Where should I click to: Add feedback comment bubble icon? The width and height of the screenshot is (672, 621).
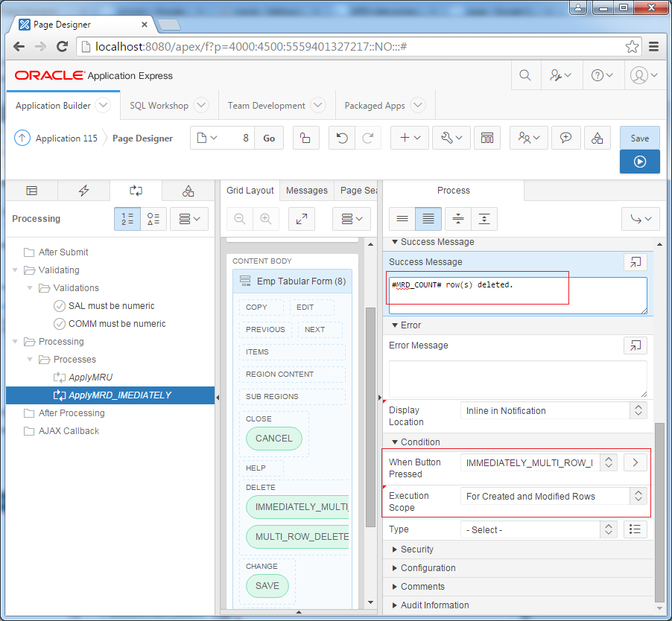(565, 138)
